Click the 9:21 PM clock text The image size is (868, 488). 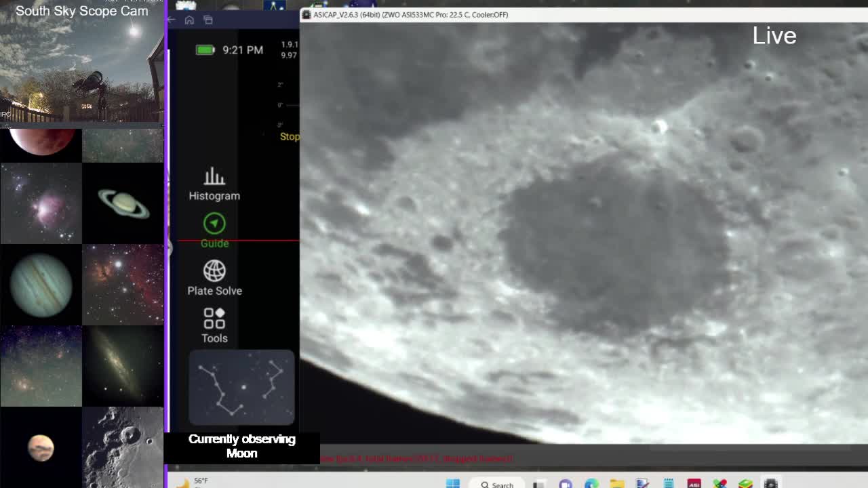click(x=243, y=50)
